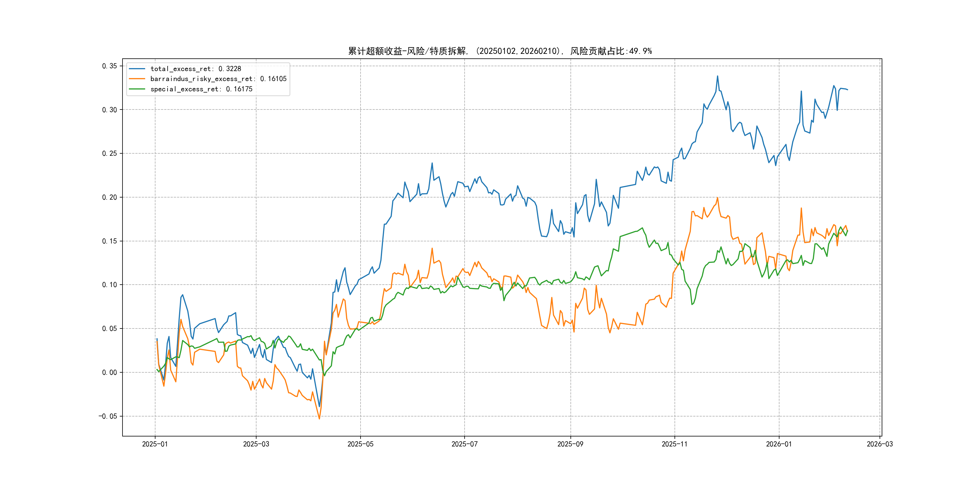The image size is (980, 490).
Task: Click the 0.10 y-axis tick label
Action: [109, 285]
